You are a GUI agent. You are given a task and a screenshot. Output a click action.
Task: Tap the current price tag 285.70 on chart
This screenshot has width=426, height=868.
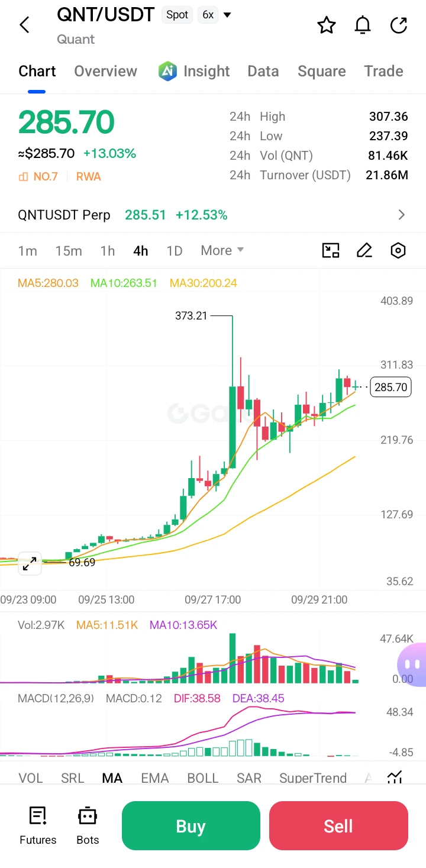(391, 387)
